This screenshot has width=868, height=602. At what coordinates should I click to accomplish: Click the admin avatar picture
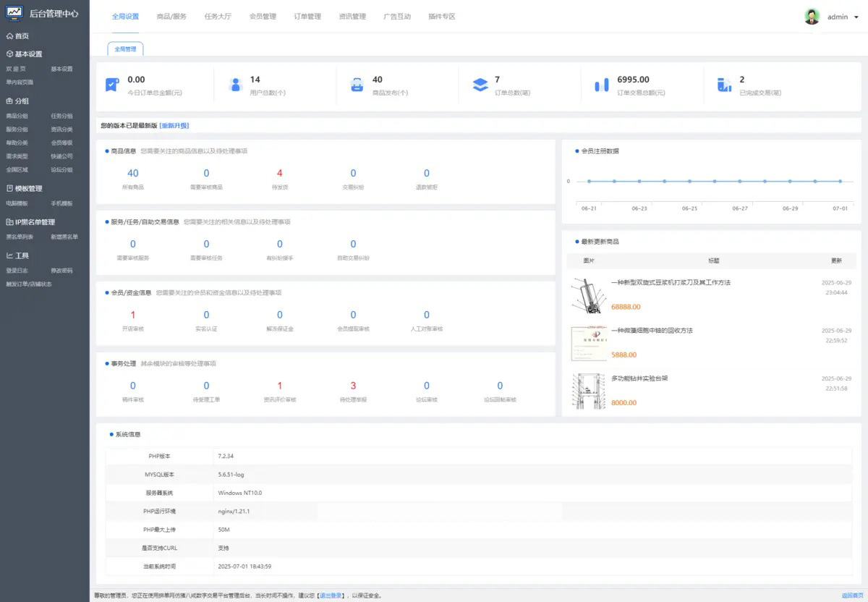pyautogui.click(x=812, y=17)
